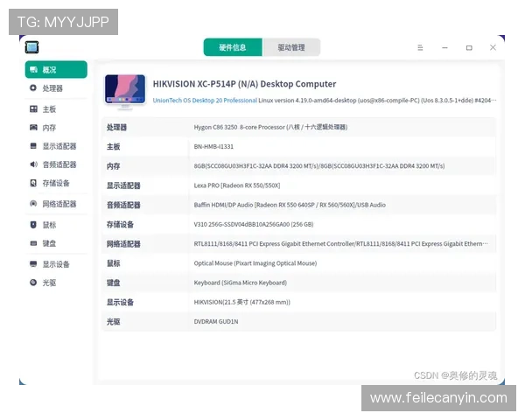Viewport: 525px width, 420px height.
Task: Select 键盘 label in the sidebar
Action: (x=49, y=243)
